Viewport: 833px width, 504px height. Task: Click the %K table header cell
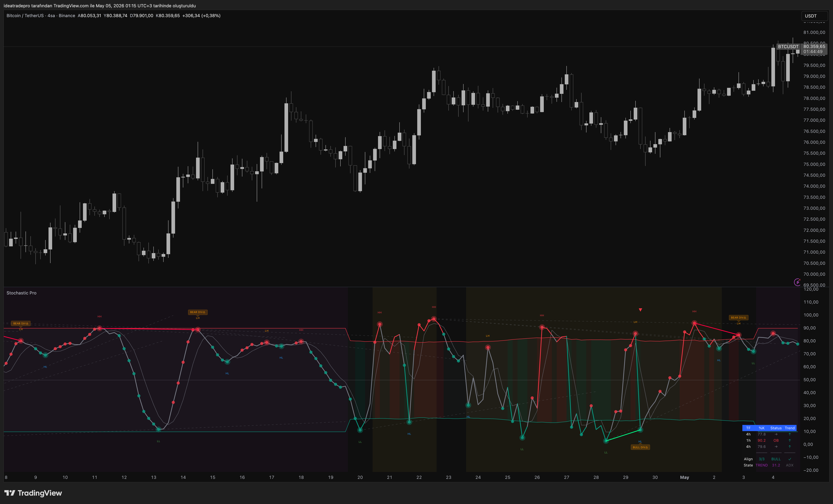click(762, 428)
